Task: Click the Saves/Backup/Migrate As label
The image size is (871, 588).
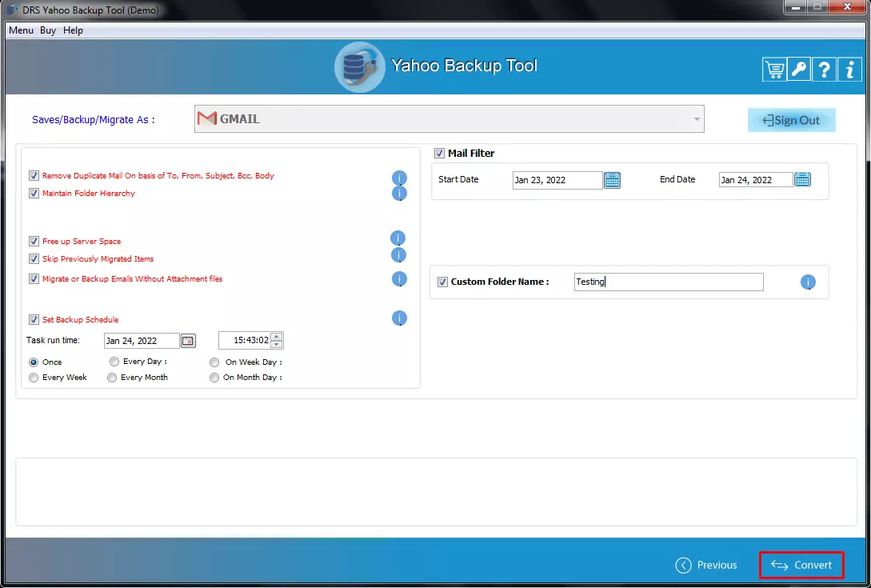Action: (x=94, y=119)
